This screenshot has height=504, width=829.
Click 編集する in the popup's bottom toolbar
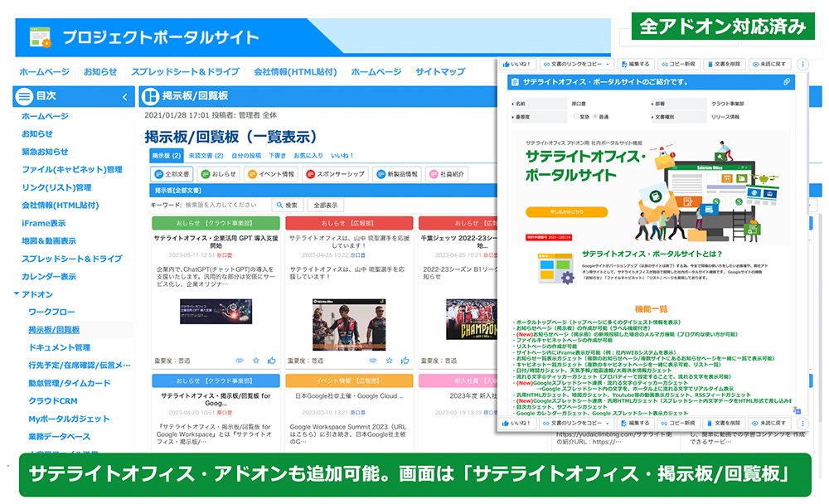635,423
